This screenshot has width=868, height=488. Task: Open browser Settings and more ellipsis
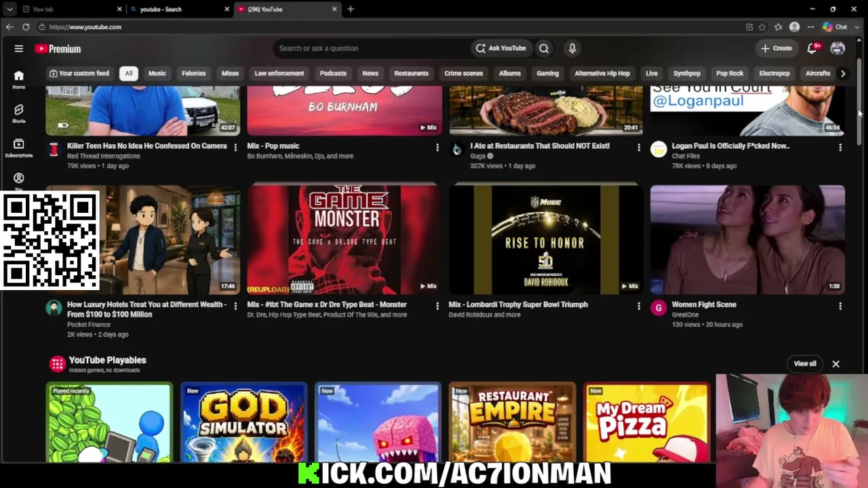point(810,27)
